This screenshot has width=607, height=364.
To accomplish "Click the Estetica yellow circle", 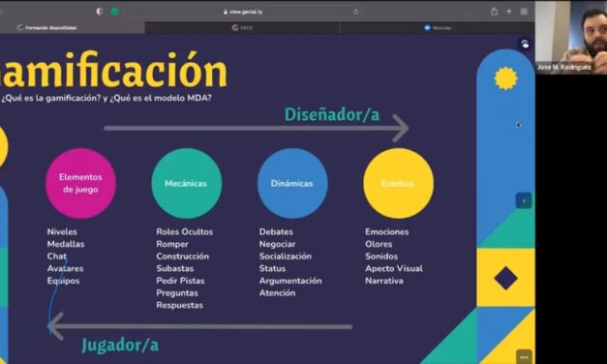I will 398,183.
